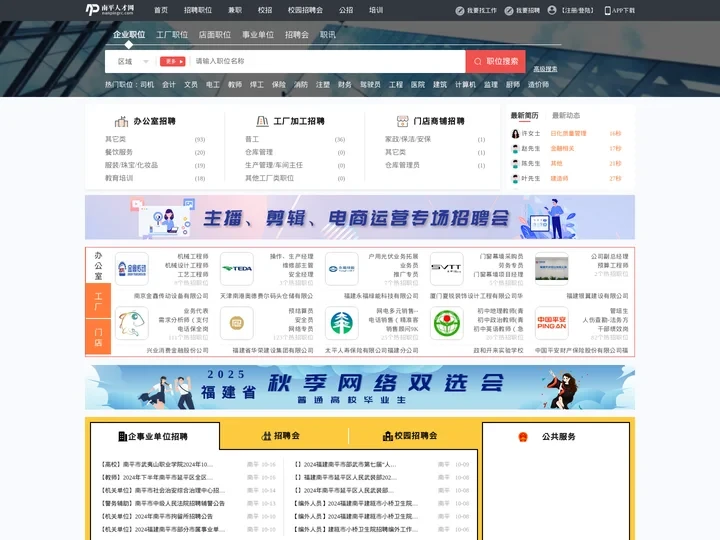Click the 我要招聘 check icon
The height and width of the screenshot is (540, 720).
[x=509, y=11]
